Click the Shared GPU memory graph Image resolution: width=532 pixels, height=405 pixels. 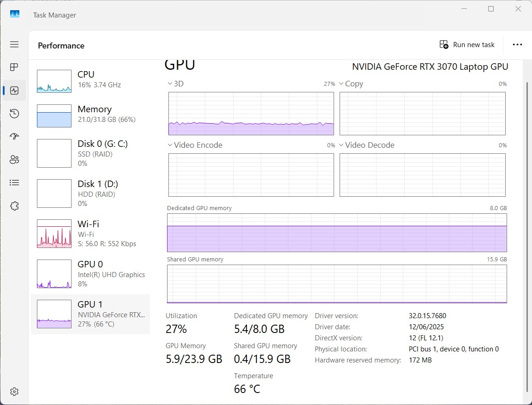coord(337,284)
